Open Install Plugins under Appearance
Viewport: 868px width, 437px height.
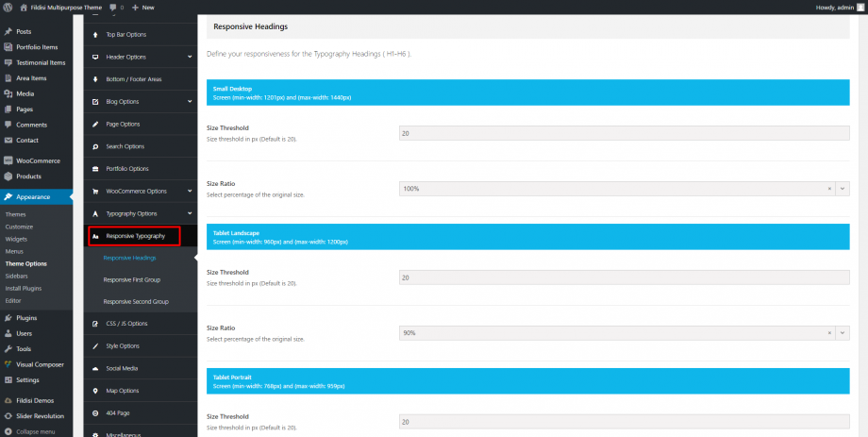(24, 289)
